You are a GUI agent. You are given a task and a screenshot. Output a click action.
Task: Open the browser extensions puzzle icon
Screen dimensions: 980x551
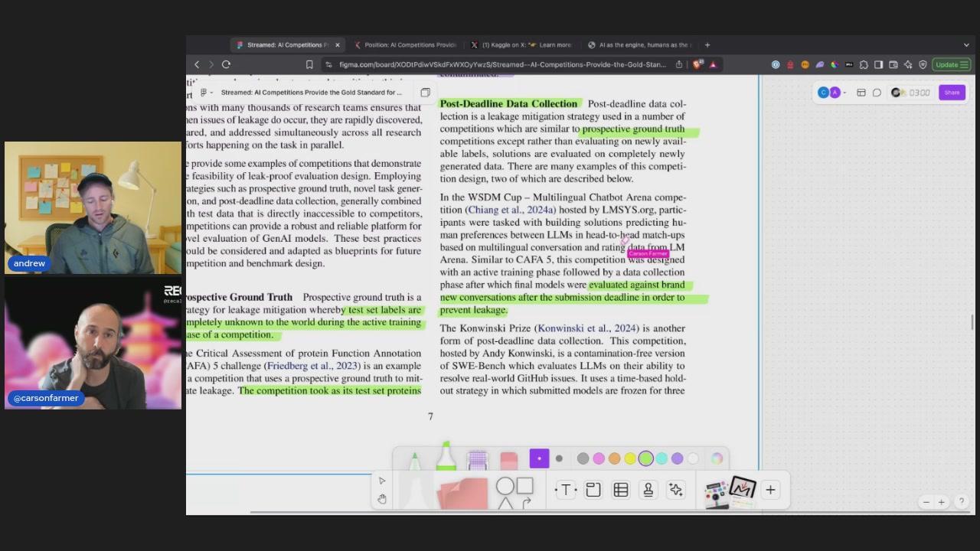[x=864, y=64]
